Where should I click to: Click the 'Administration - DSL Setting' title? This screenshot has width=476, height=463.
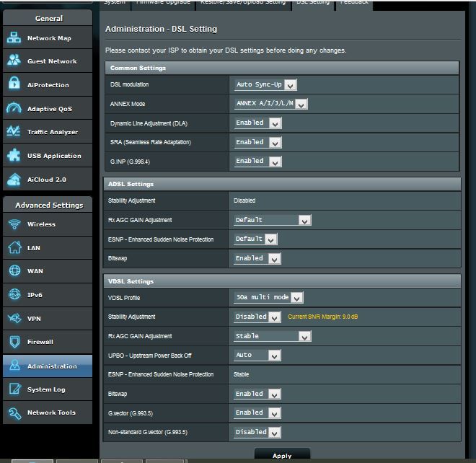point(162,29)
